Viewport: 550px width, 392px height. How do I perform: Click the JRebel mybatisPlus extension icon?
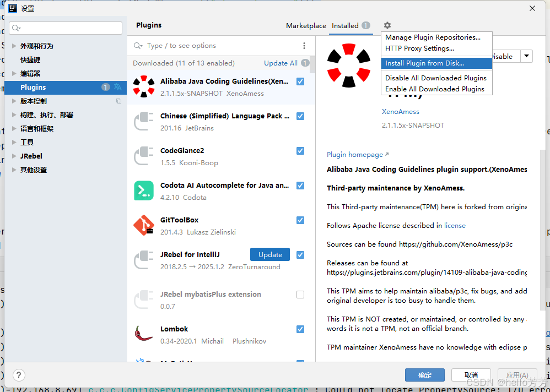(144, 300)
